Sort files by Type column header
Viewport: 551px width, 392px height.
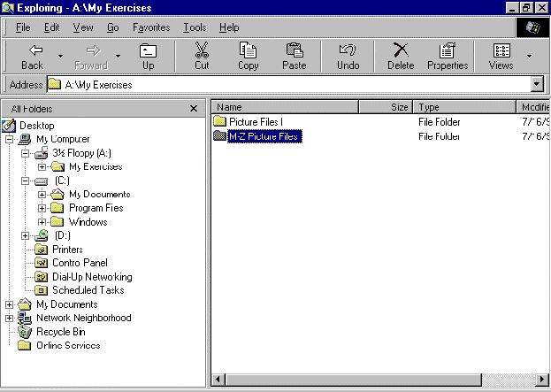463,107
